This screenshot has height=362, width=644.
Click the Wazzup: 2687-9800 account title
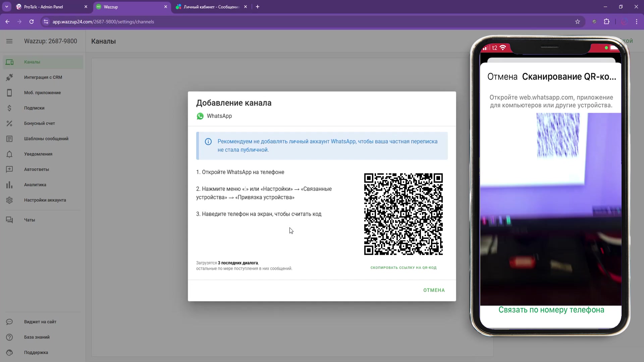click(x=51, y=41)
